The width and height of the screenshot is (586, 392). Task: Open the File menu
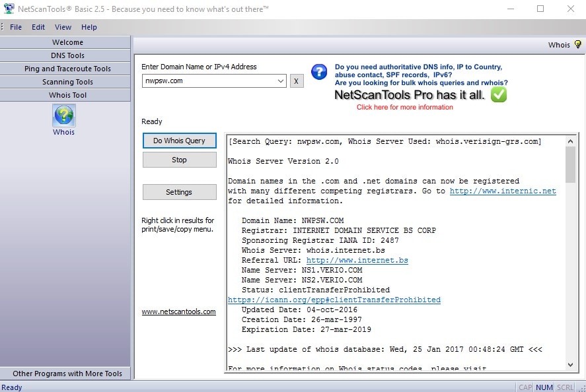(16, 27)
